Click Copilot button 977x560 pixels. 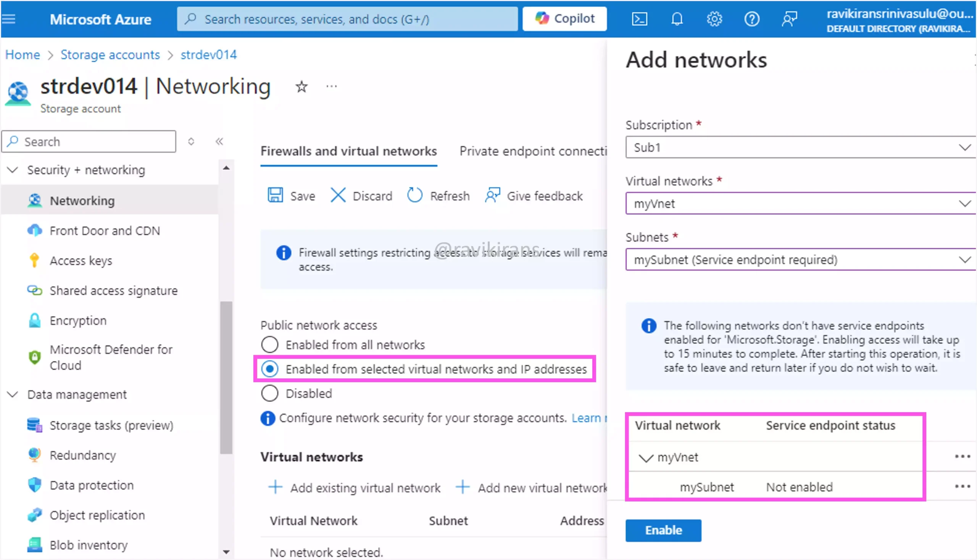coord(564,18)
